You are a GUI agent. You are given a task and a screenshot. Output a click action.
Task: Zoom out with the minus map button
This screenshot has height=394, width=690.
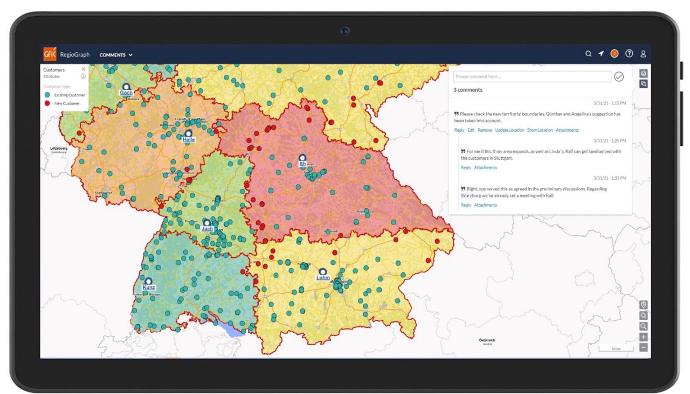point(643,348)
